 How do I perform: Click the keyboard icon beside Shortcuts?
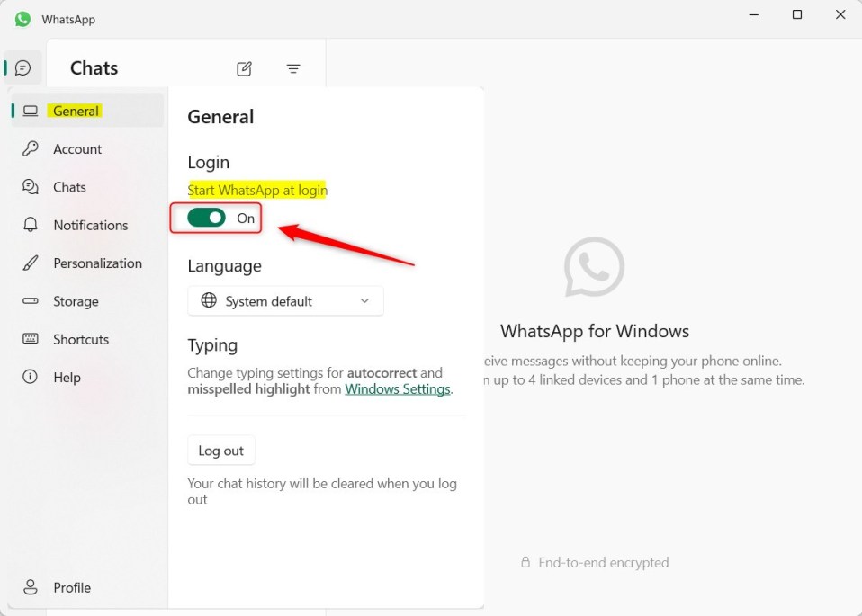pos(31,338)
